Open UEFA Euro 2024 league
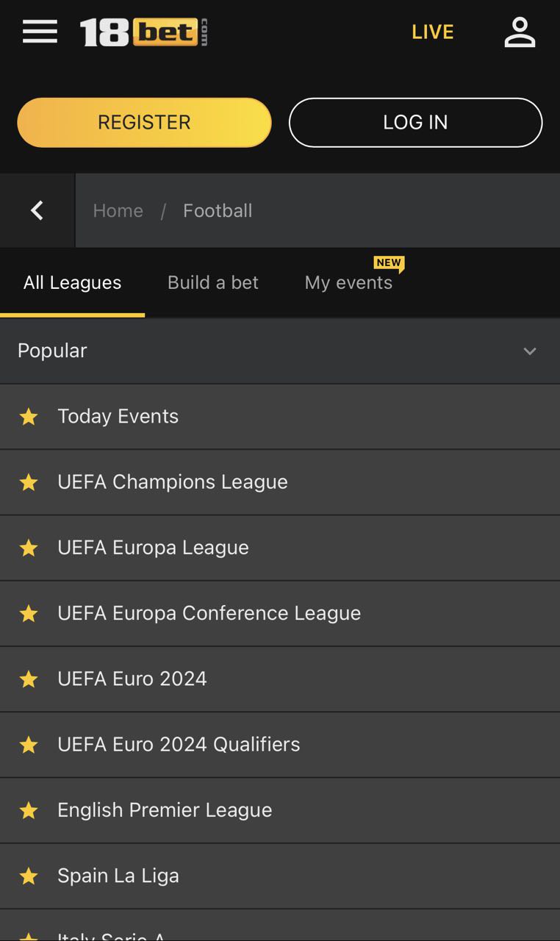 click(x=132, y=679)
